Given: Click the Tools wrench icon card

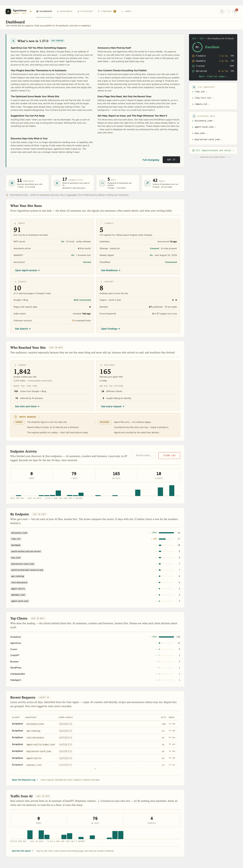Looking at the screenshot, I should tap(147, 183).
